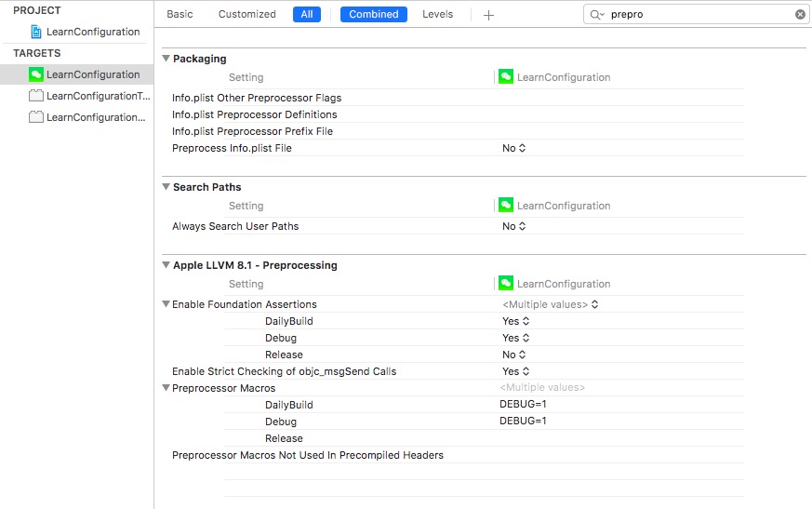Switch to Basic settings filter

coord(180,14)
